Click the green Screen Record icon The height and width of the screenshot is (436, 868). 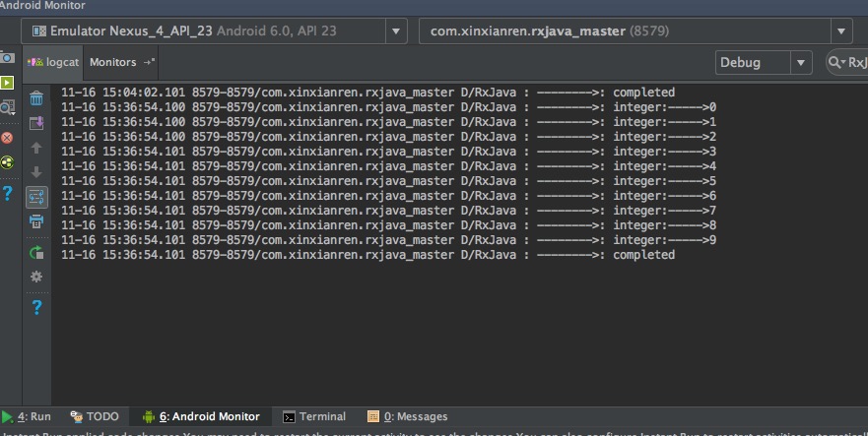(x=7, y=83)
